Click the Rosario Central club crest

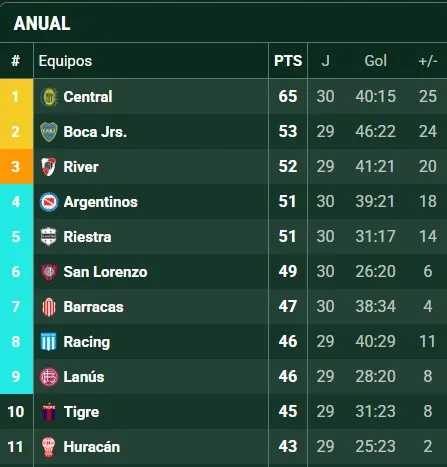49,97
